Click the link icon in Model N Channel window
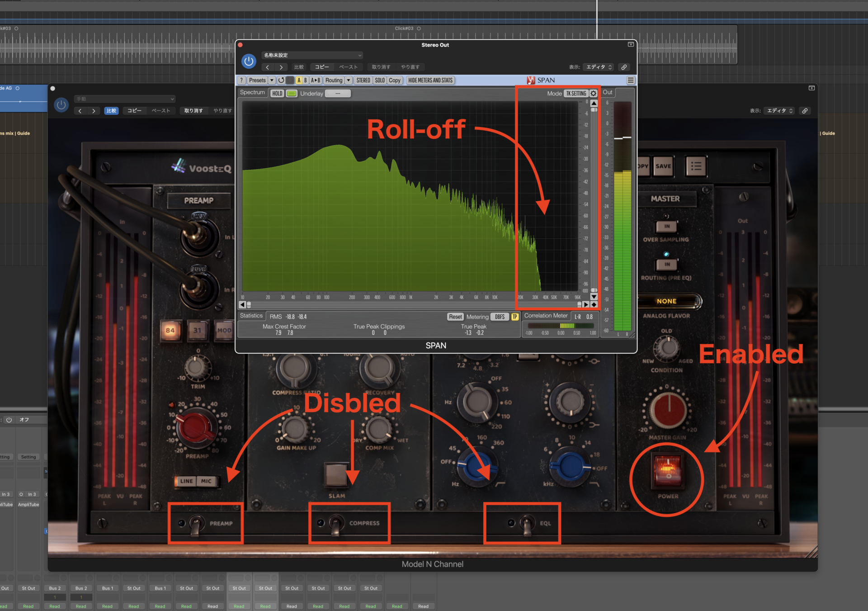Viewport: 868px width, 611px height. (x=805, y=111)
